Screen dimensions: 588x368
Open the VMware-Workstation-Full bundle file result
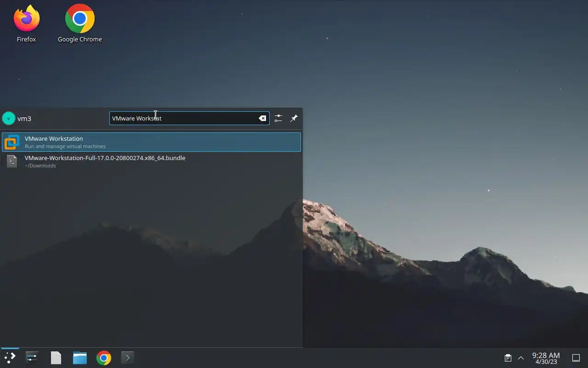pyautogui.click(x=151, y=161)
